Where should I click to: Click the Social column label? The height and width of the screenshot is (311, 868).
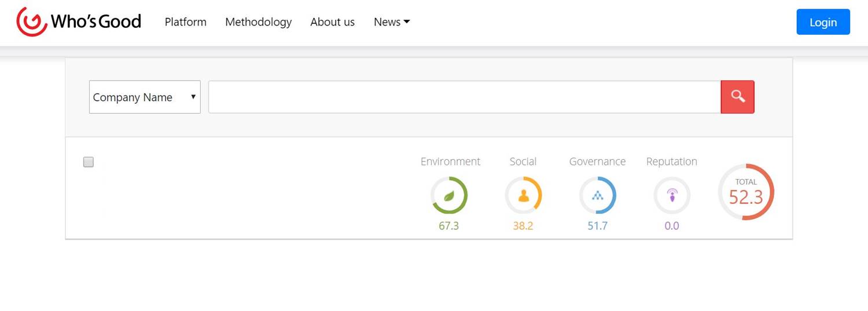(523, 162)
